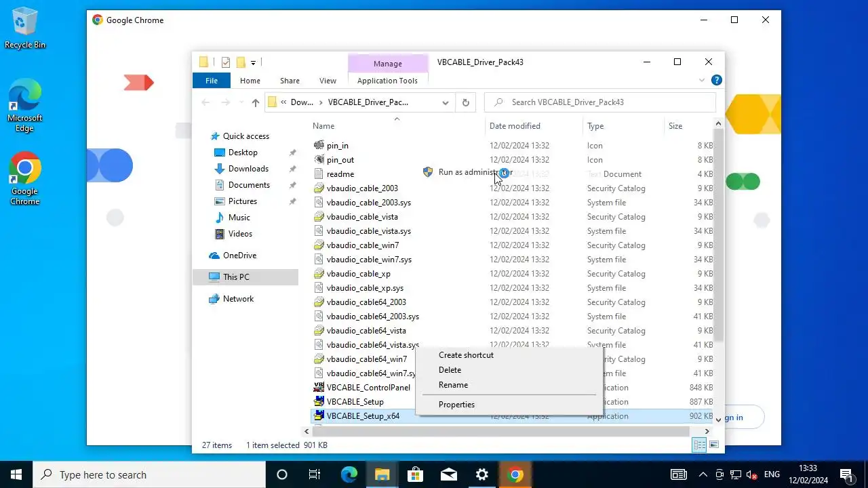The height and width of the screenshot is (488, 868).
Task: Click the Type here to search box
Action: tap(149, 474)
